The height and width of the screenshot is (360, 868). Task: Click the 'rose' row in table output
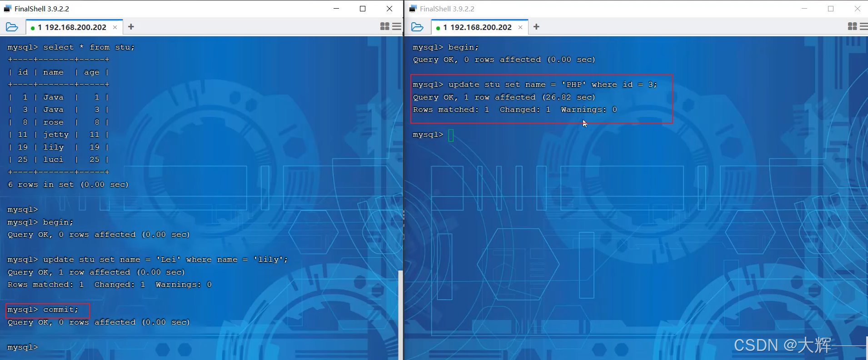tap(58, 122)
